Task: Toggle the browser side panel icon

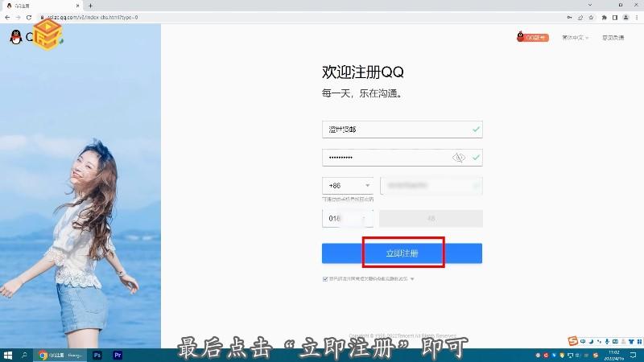Action: 615,18
